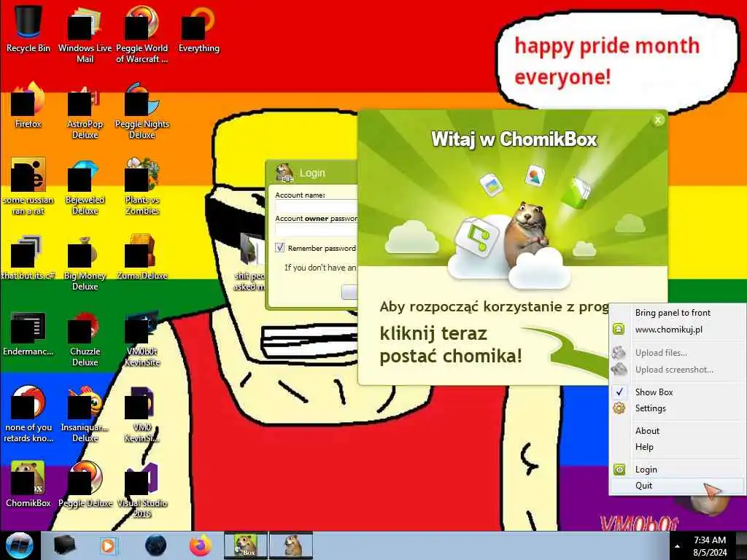
Task: Open the Firefox desktop icon
Action: pos(28,105)
